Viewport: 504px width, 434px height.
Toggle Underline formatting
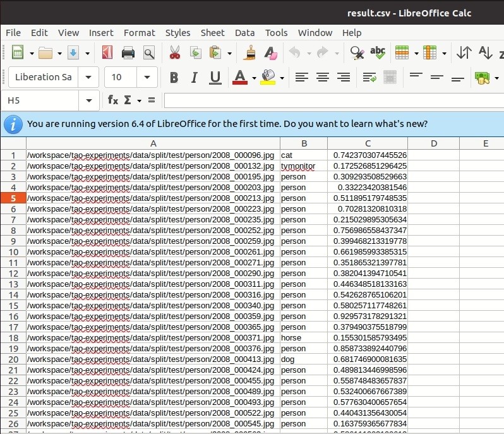pyautogui.click(x=215, y=78)
